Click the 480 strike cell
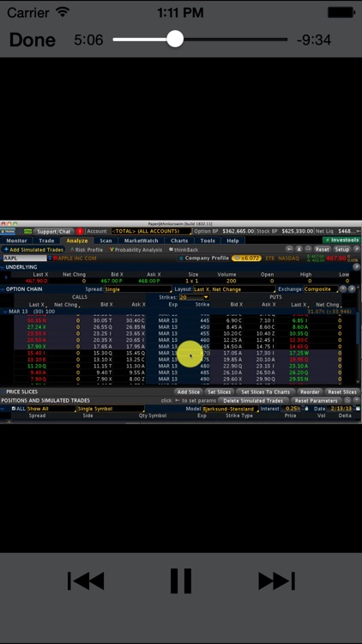Image resolution: width=362 pixels, height=644 pixels. click(x=204, y=366)
